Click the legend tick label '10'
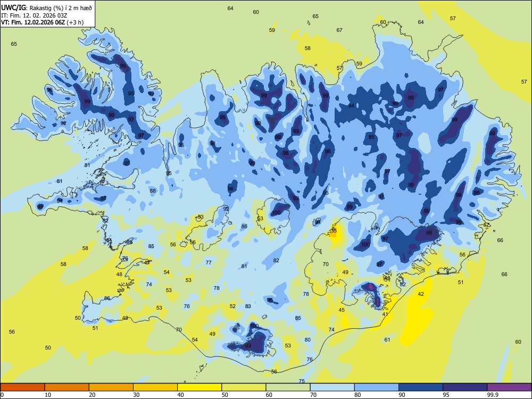This screenshot has height=399, width=532. point(48,395)
